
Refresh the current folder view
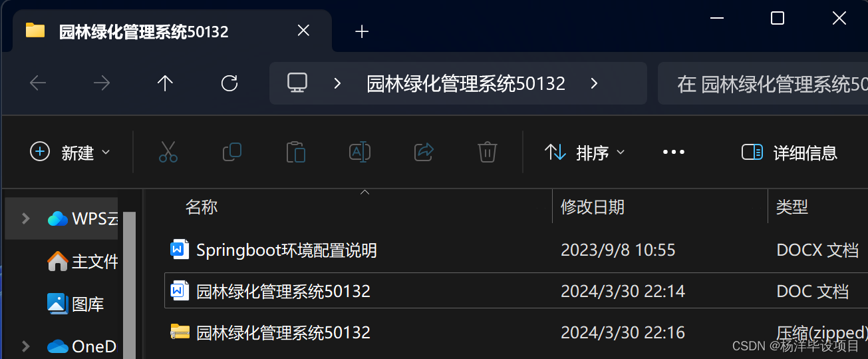tap(229, 83)
